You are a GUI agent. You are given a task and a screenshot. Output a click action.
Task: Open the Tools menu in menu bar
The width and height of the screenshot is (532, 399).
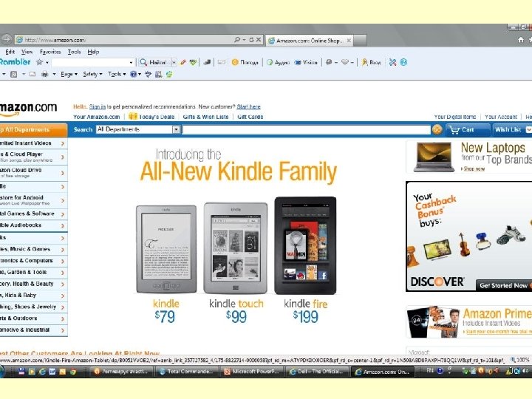pos(74,52)
